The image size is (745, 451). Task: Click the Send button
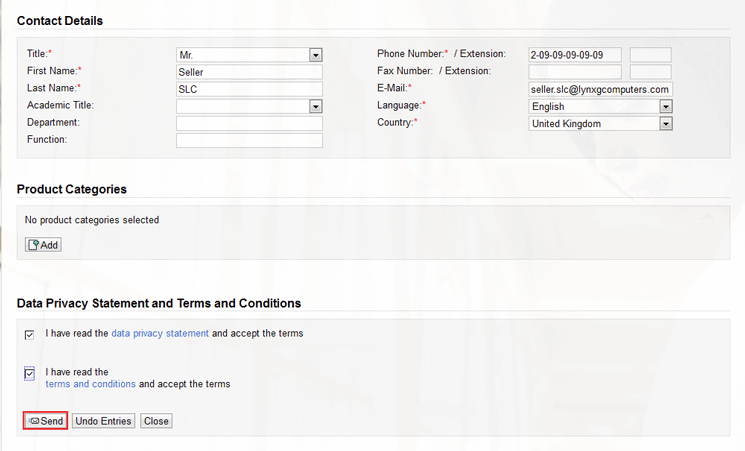(x=45, y=421)
